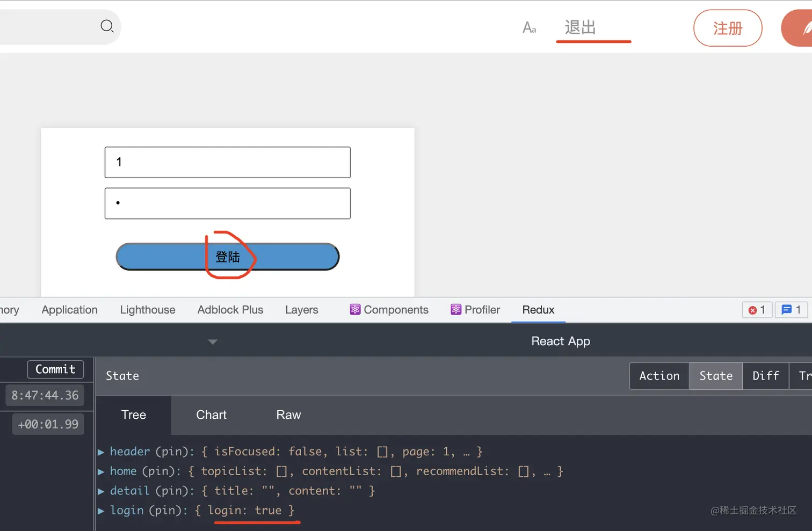The width and height of the screenshot is (812, 531).
Task: Click the (pin) link on header row
Action: (172, 452)
